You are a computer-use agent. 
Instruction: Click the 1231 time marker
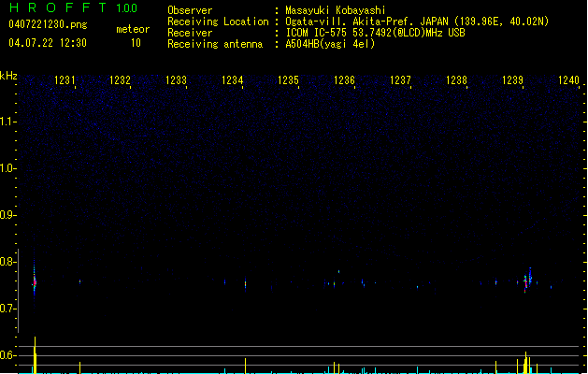65,80
